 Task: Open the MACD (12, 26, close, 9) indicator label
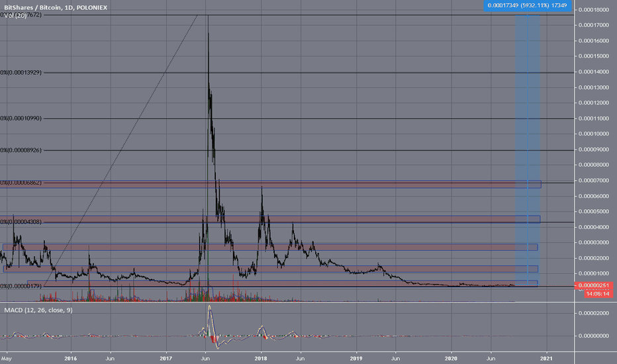click(38, 310)
